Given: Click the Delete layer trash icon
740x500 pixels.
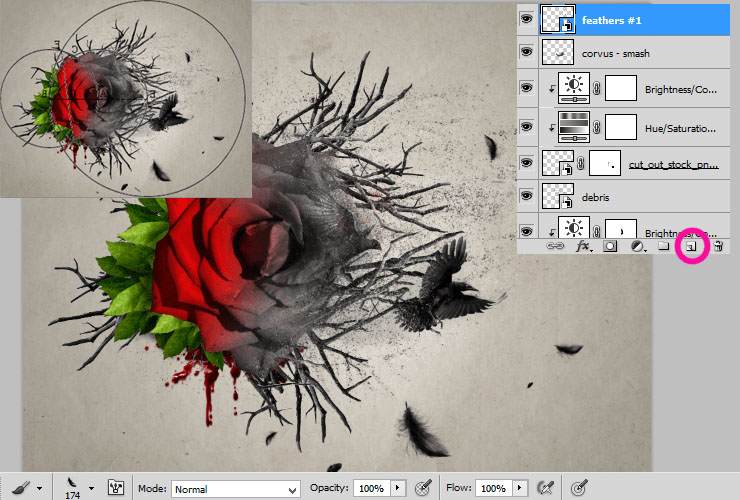Looking at the screenshot, I should point(717,245).
